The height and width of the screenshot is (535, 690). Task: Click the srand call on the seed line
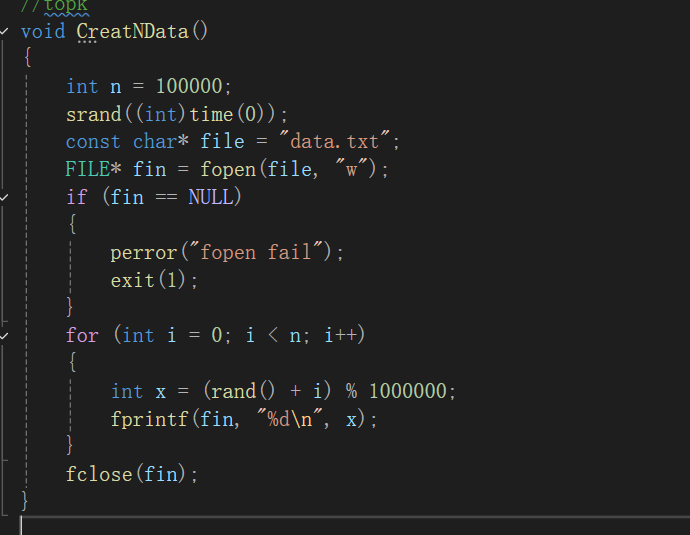pos(93,114)
